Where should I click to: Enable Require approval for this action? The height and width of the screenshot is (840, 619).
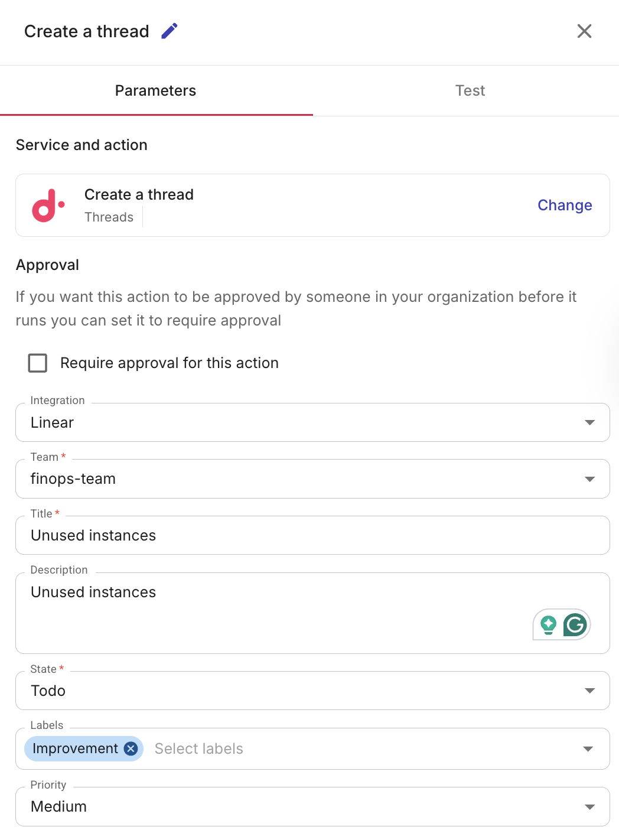click(38, 363)
